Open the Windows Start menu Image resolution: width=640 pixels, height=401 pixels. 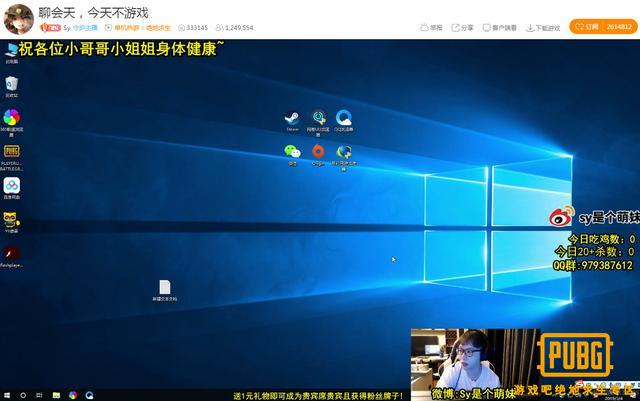[7, 395]
